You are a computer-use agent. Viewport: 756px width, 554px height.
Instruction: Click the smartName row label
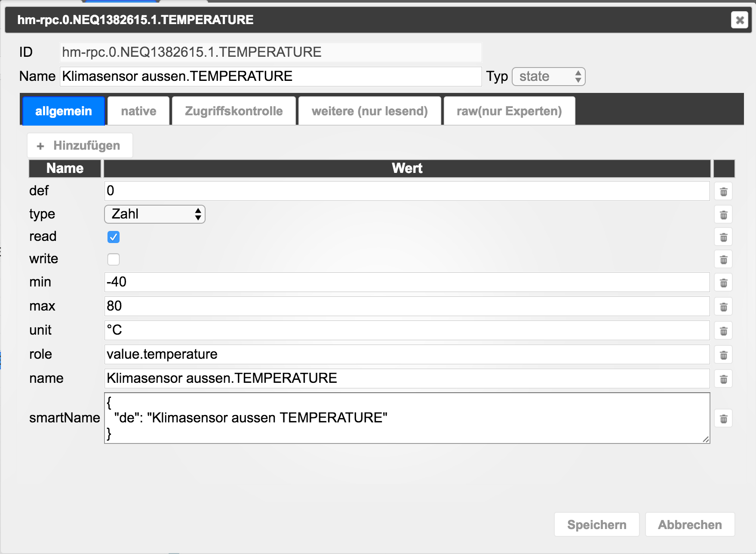[65, 418]
